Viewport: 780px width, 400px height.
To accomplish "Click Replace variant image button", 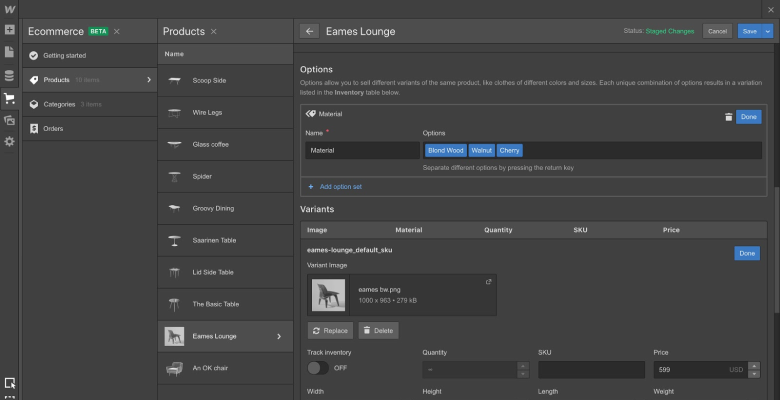I will 330,331.
